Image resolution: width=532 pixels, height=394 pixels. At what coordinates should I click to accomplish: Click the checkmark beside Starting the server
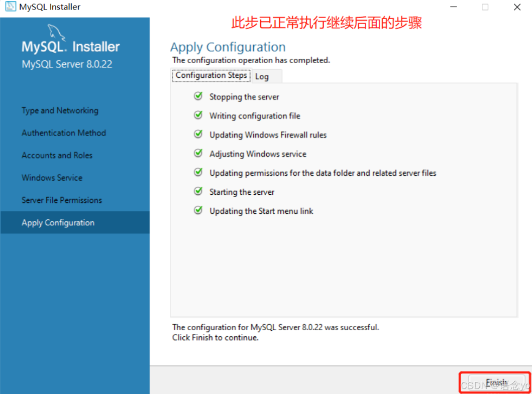click(198, 191)
